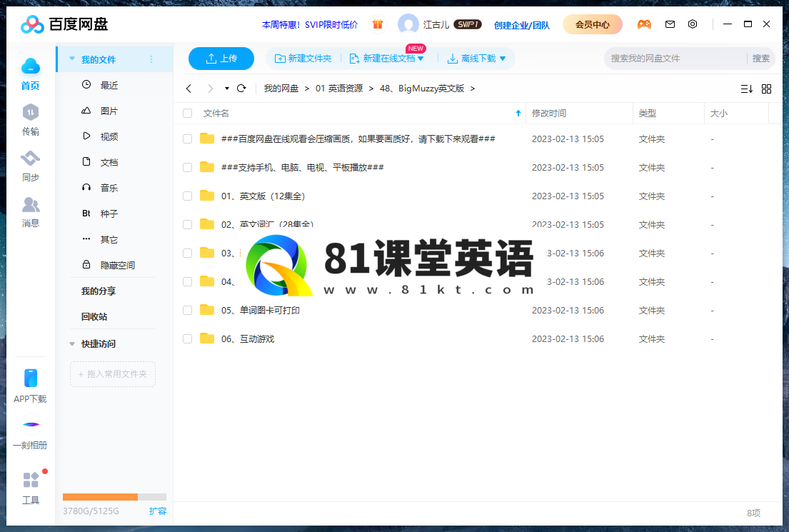The image size is (789, 532).
Task: Collapse the 快捷访问 section arrow
Action: 72,343
